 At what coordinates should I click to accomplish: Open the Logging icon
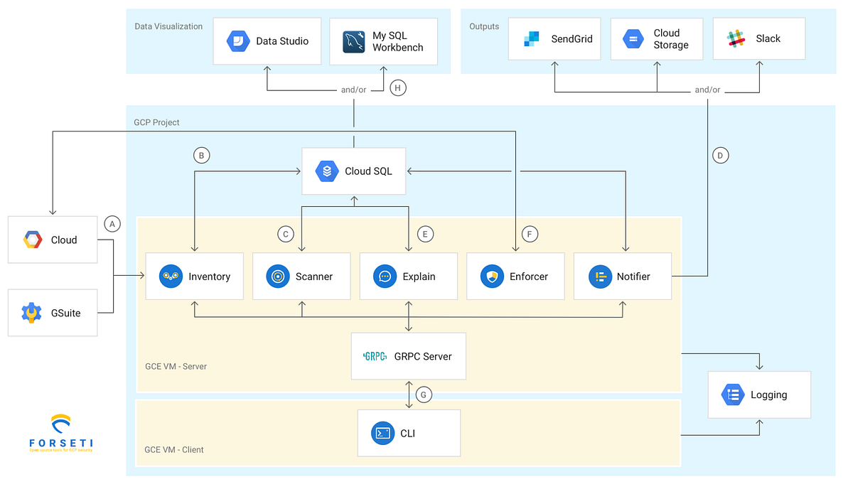coord(733,395)
